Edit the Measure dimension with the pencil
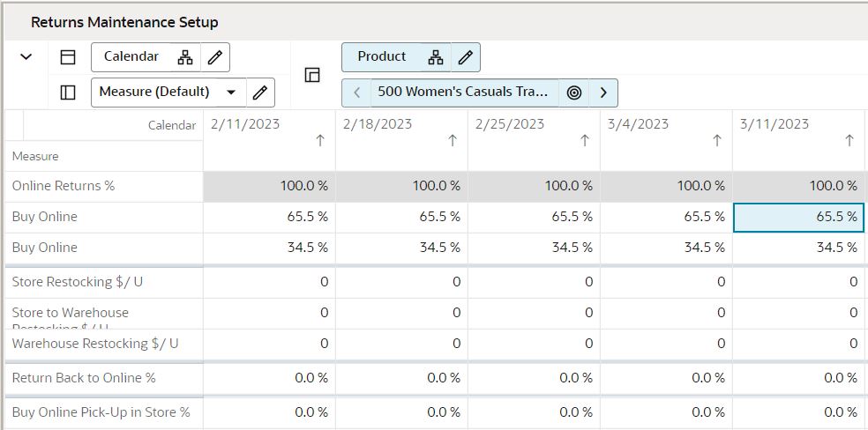 tap(259, 92)
